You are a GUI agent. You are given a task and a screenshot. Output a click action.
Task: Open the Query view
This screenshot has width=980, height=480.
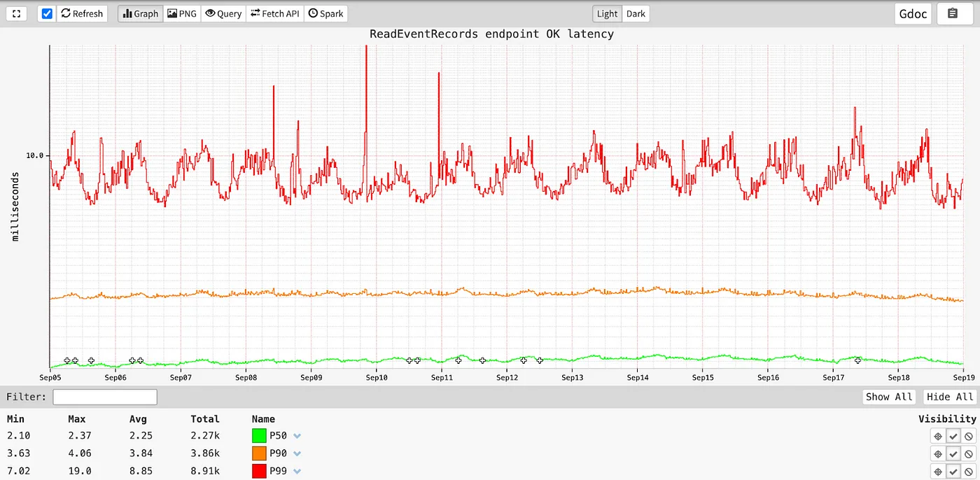223,13
